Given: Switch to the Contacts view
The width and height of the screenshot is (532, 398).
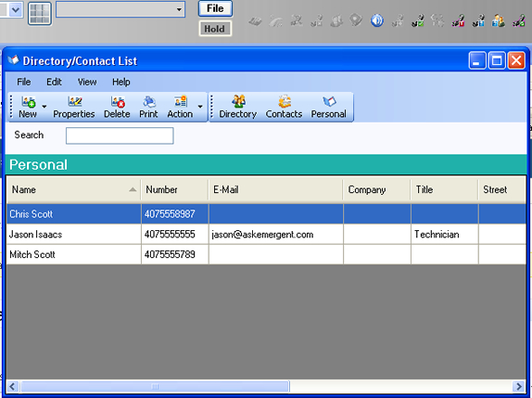Looking at the screenshot, I should click(x=284, y=107).
